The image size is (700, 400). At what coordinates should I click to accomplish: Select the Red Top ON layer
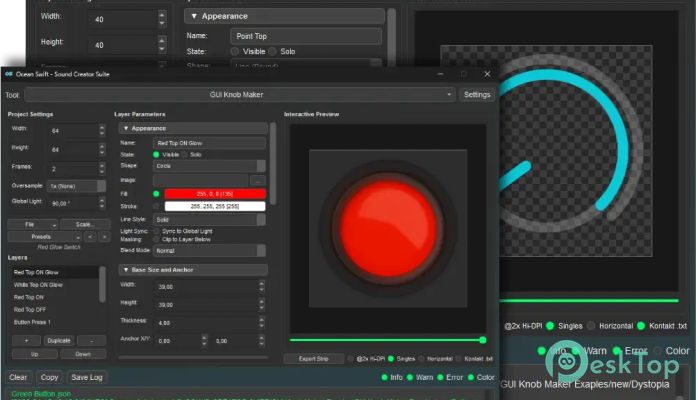pos(54,297)
